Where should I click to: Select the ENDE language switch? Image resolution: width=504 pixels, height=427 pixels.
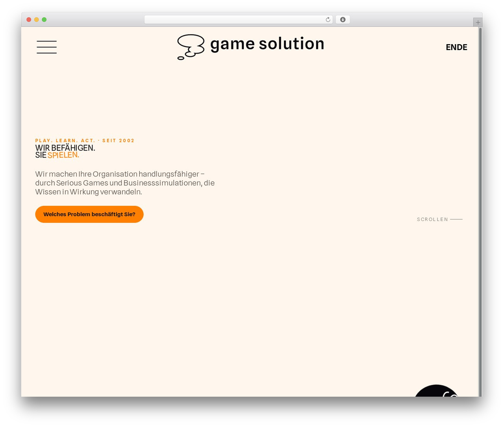456,47
